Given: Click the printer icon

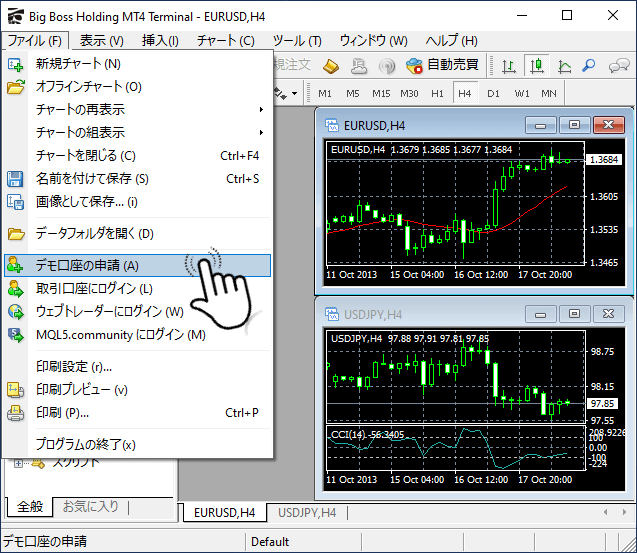Looking at the screenshot, I should [15, 413].
